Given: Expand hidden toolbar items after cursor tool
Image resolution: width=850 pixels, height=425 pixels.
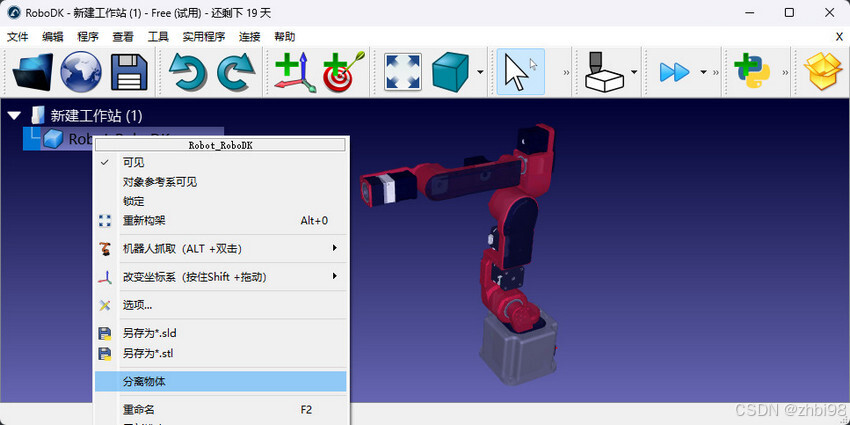Looking at the screenshot, I should click(566, 72).
